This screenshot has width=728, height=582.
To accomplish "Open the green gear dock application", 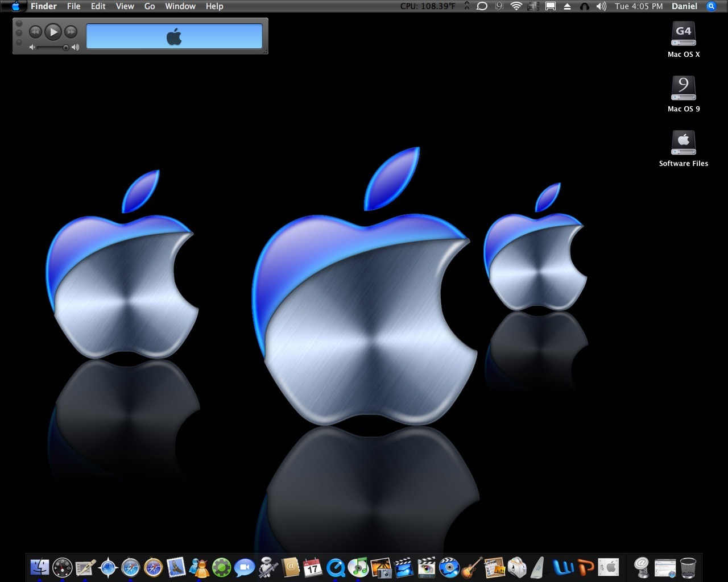I will [x=222, y=567].
